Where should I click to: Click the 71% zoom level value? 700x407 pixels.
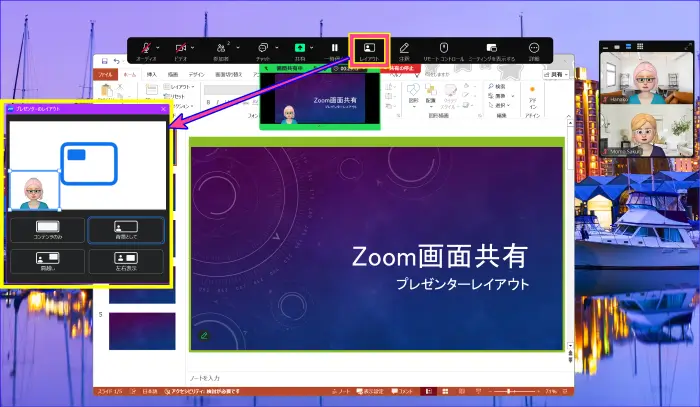point(551,391)
